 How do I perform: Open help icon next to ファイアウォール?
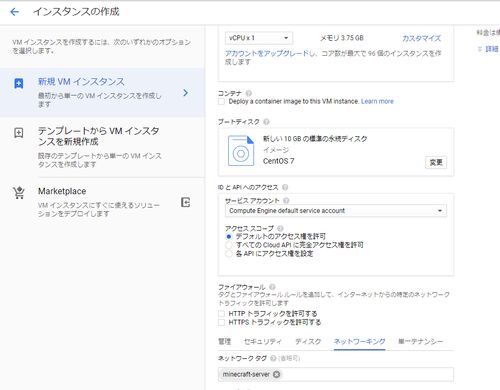[272, 287]
